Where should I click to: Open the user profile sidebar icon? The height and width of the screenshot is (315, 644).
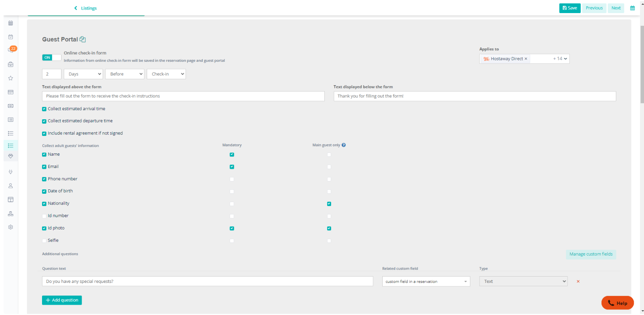[x=11, y=185]
